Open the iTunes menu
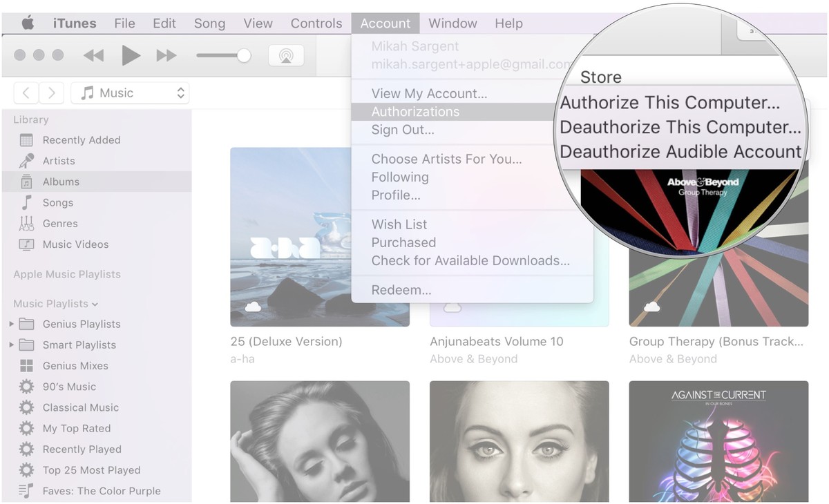 (x=75, y=23)
